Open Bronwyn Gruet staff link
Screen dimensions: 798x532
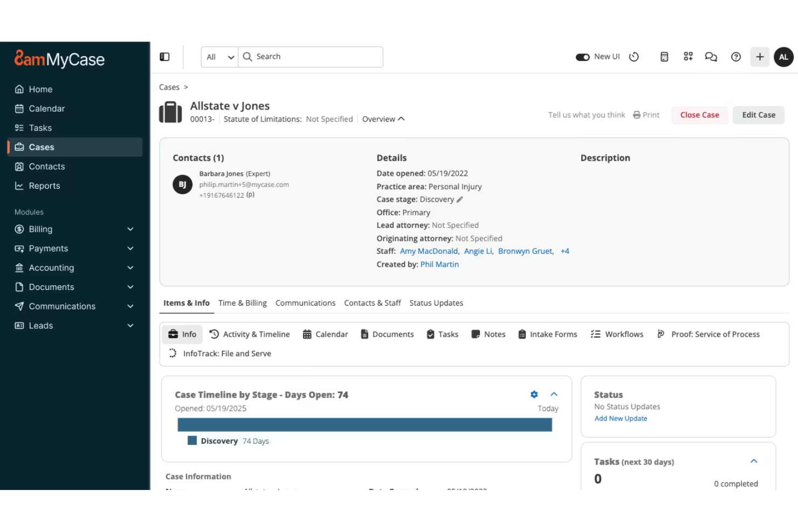pyautogui.click(x=526, y=251)
